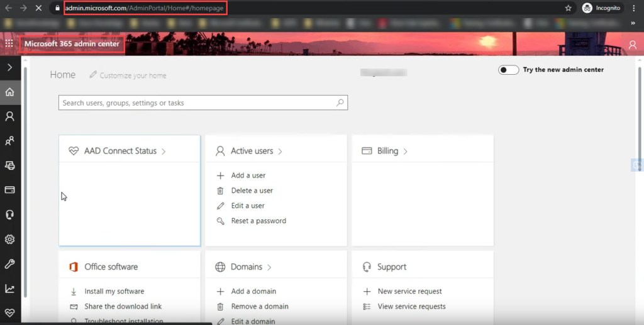Open Health heart icon in the sidebar
The height and width of the screenshot is (325, 644).
click(x=10, y=313)
